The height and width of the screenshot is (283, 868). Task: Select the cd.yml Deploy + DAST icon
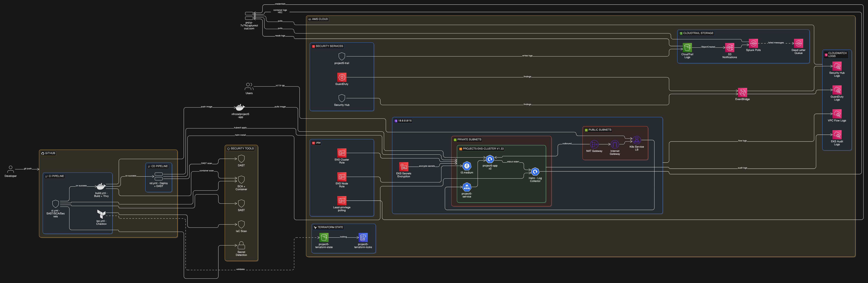[159, 176]
